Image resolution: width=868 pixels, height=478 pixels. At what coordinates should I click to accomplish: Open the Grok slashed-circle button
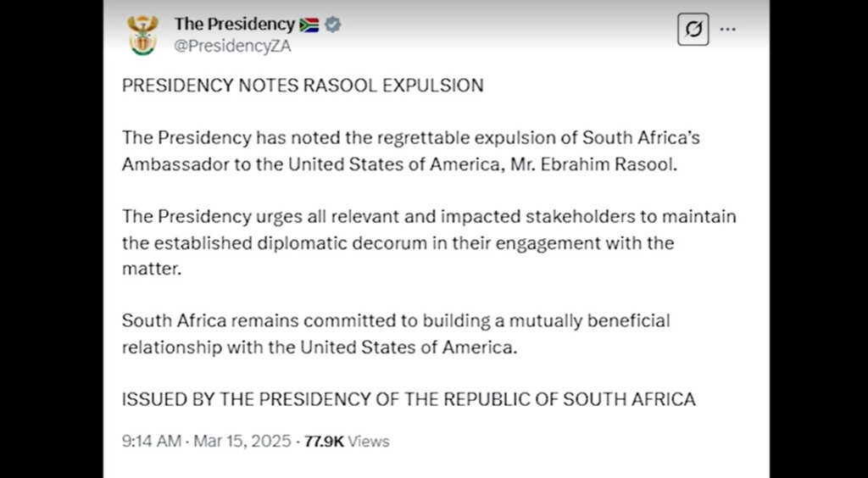pos(693,30)
